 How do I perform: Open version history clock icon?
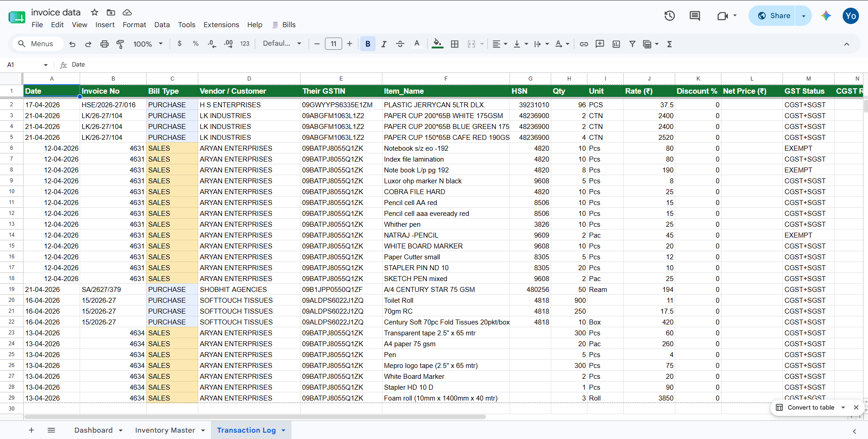pos(669,16)
